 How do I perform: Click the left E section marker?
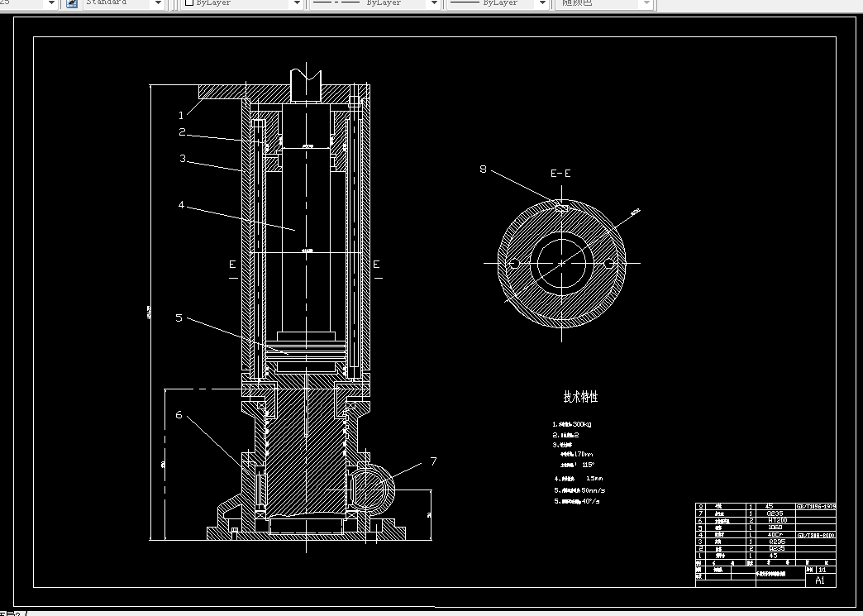232,265
